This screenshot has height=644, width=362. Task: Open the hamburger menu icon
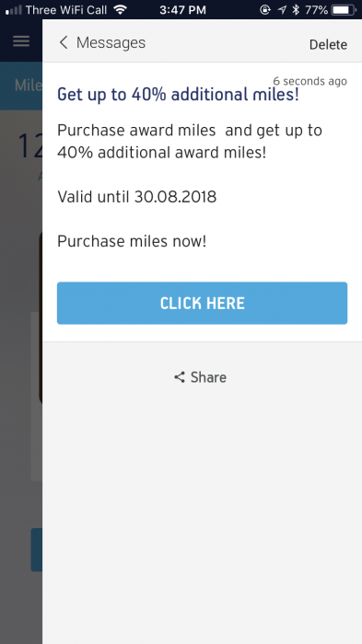point(21,41)
